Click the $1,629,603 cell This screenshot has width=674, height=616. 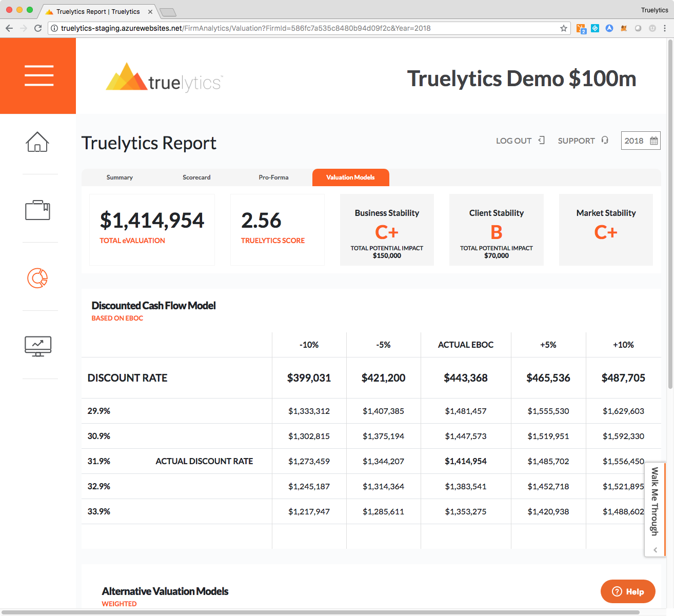pyautogui.click(x=623, y=411)
